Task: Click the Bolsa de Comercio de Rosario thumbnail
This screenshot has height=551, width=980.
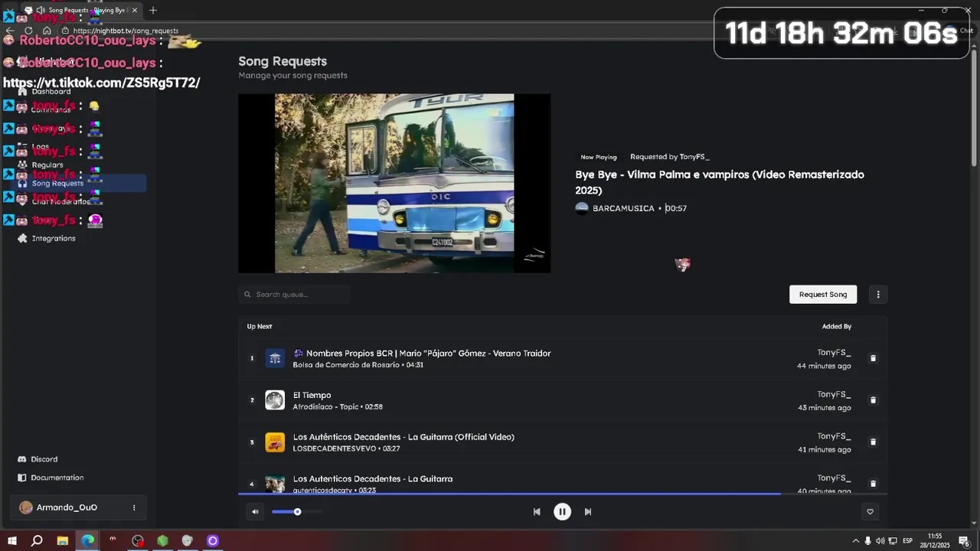Action: point(275,358)
